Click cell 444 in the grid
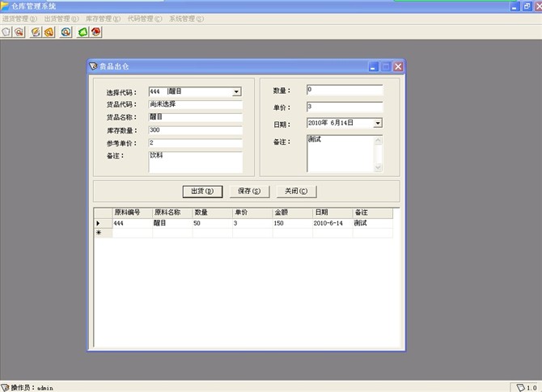 pyautogui.click(x=133, y=223)
